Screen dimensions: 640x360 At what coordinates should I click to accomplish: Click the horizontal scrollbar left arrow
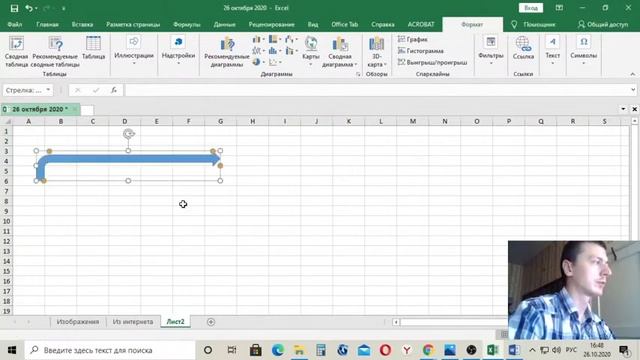click(396, 322)
